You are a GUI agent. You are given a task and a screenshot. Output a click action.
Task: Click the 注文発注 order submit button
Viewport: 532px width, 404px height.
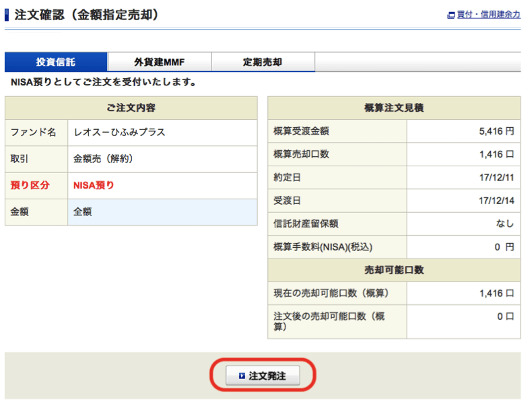coord(262,376)
